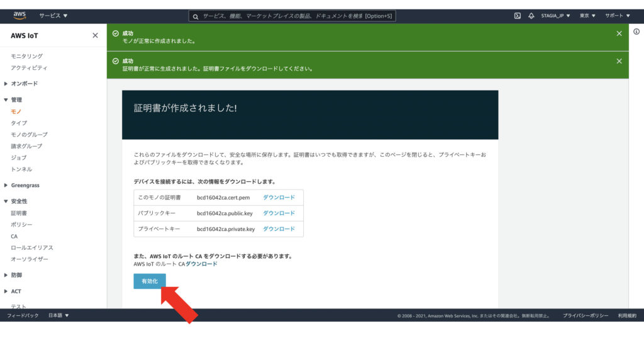Dismiss the first success banner
This screenshot has width=644, height=338.
click(x=619, y=33)
